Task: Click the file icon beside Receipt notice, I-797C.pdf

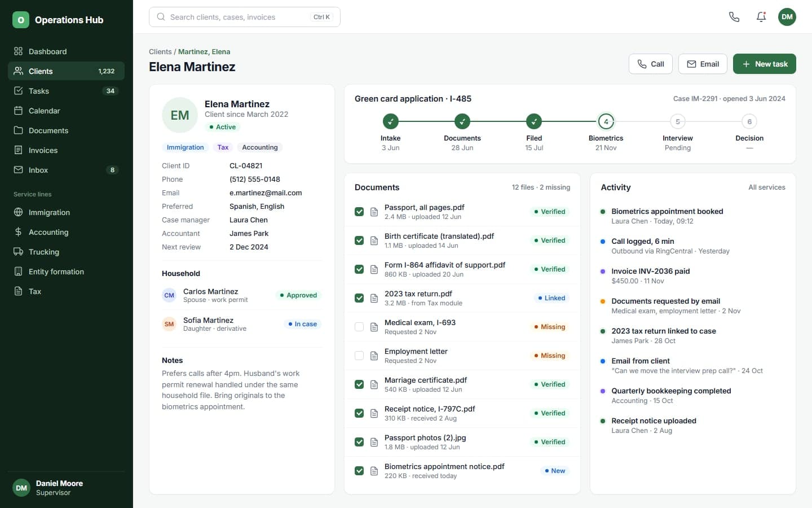Action: [374, 413]
